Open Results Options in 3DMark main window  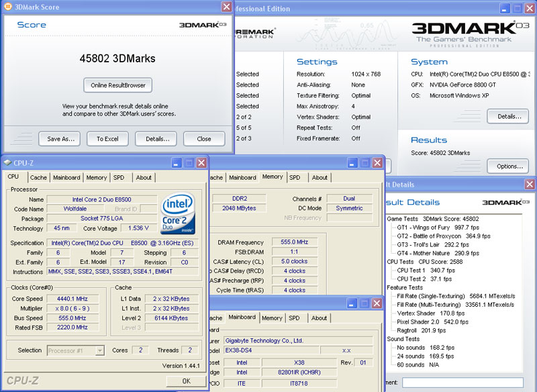pyautogui.click(x=508, y=166)
